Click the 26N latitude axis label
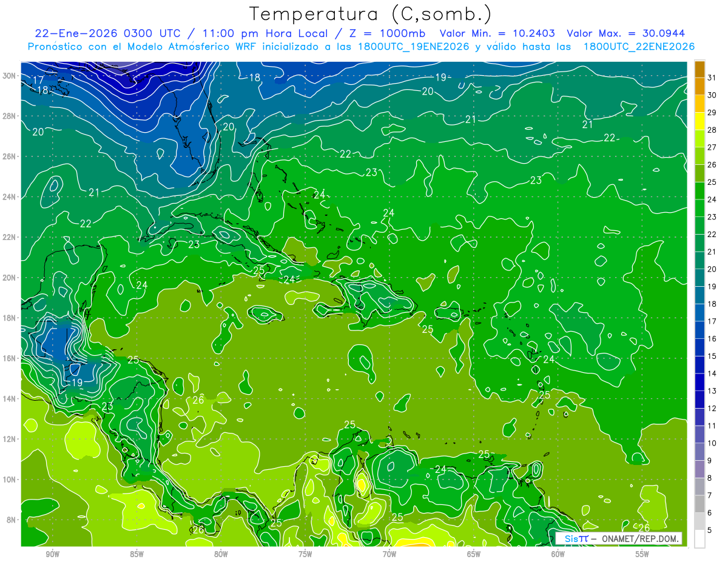The width and height of the screenshot is (728, 562). 10,156
